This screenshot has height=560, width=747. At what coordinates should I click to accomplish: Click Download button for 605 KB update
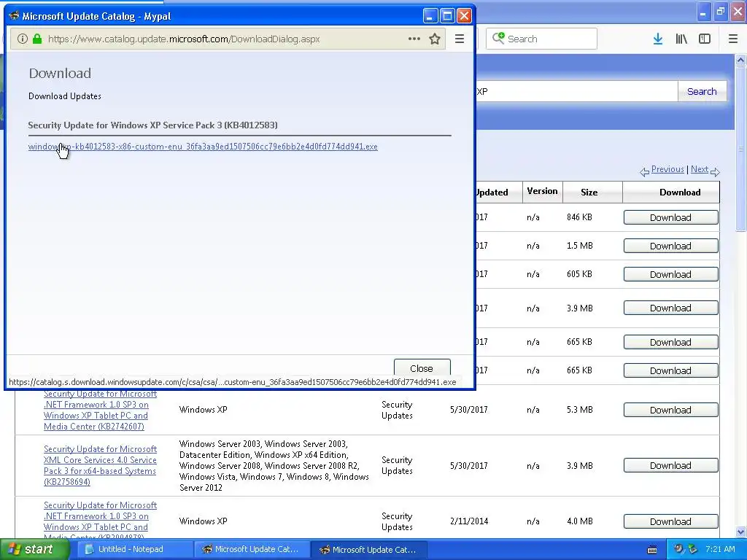671,274
